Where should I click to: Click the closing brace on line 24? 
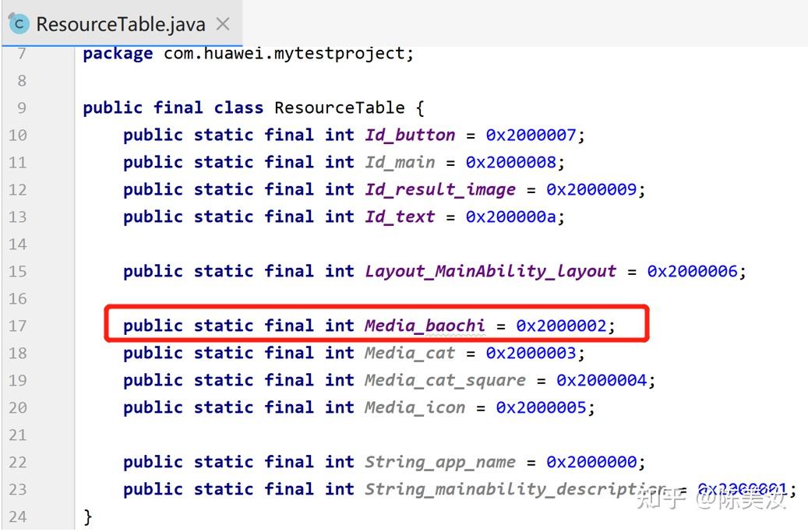pos(87,516)
